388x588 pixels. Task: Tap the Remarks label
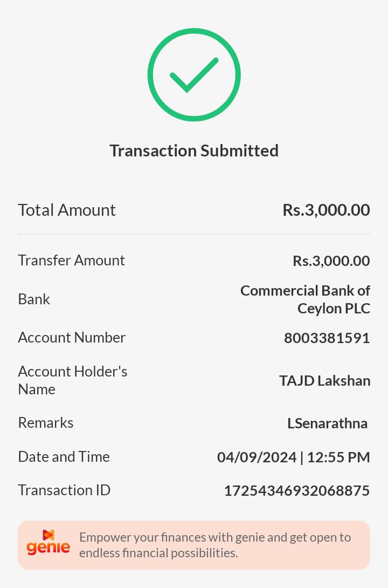pyautogui.click(x=46, y=422)
